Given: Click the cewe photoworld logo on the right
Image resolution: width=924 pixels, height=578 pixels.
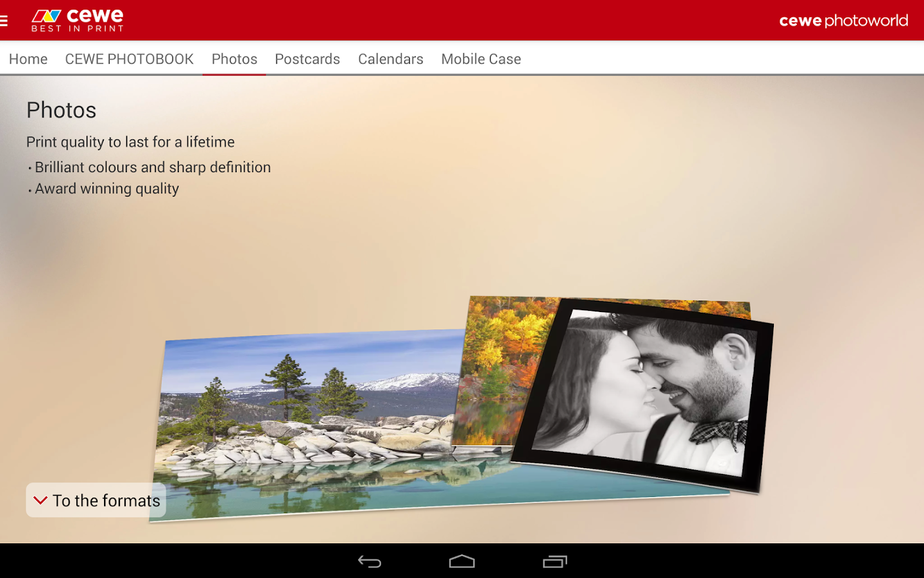Looking at the screenshot, I should pyautogui.click(x=843, y=20).
